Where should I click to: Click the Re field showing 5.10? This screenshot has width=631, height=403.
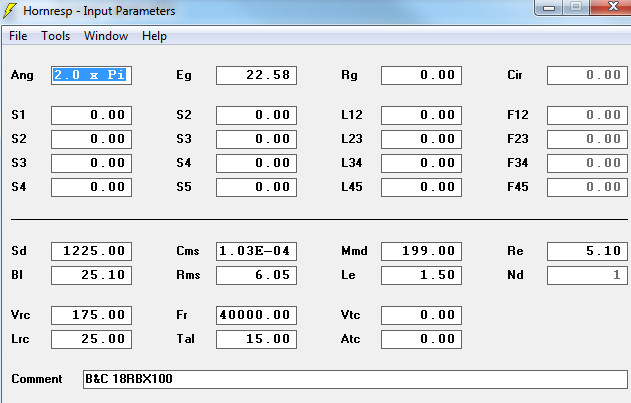tap(587, 251)
